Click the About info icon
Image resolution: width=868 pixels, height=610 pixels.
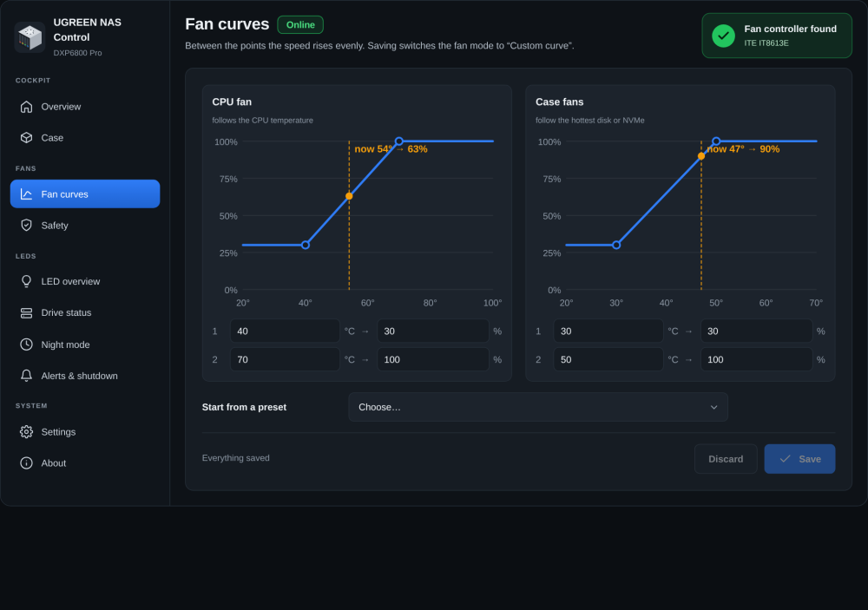tap(26, 463)
